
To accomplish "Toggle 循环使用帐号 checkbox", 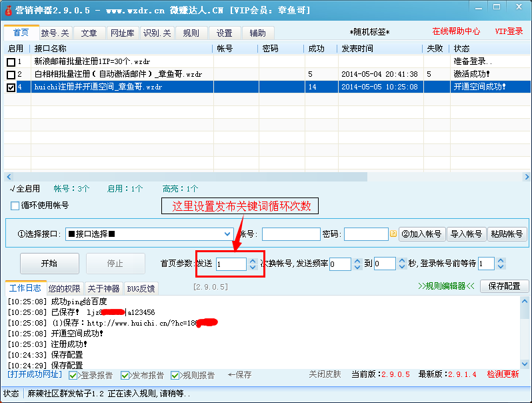I will tap(15, 206).
